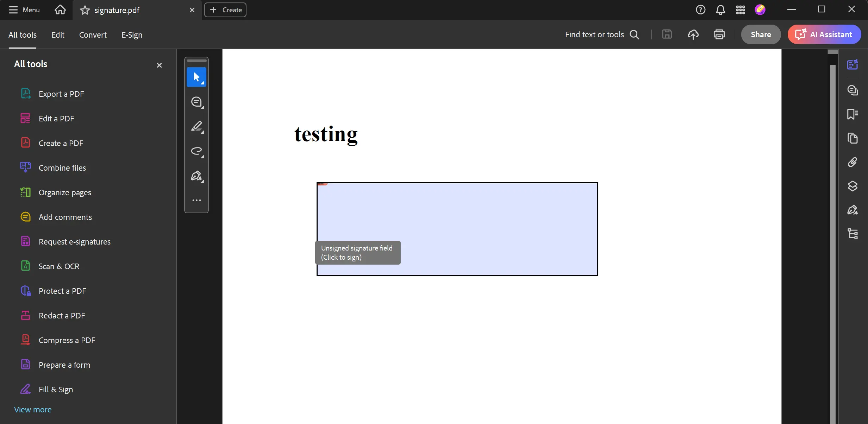Viewport: 868px width, 424px height.
Task: Expand the more tools menu
Action: [196, 200]
